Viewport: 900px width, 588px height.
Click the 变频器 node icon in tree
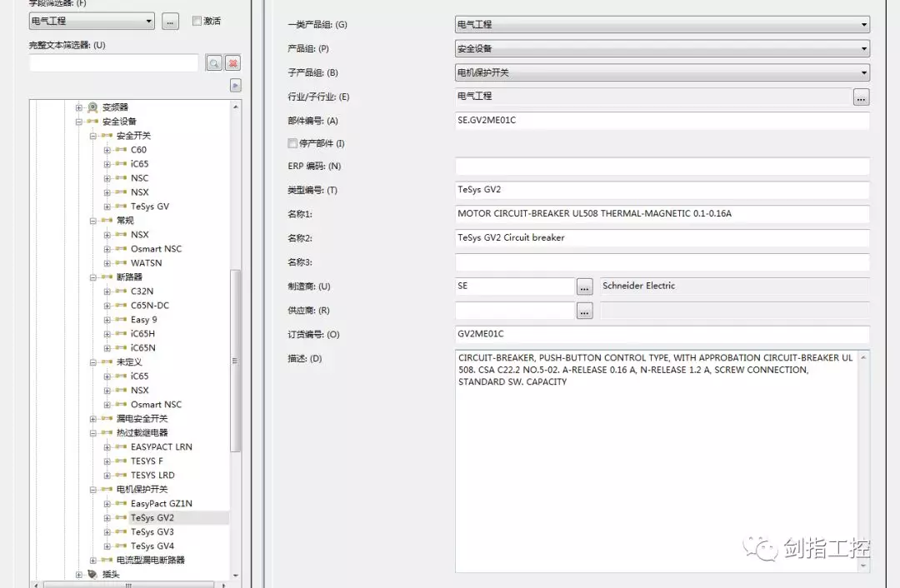(x=92, y=107)
